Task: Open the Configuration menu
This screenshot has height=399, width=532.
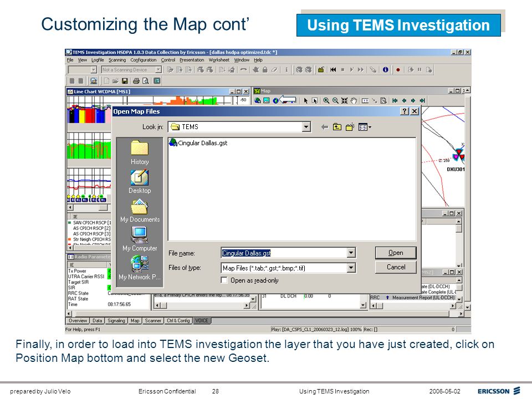Action: coord(144,60)
